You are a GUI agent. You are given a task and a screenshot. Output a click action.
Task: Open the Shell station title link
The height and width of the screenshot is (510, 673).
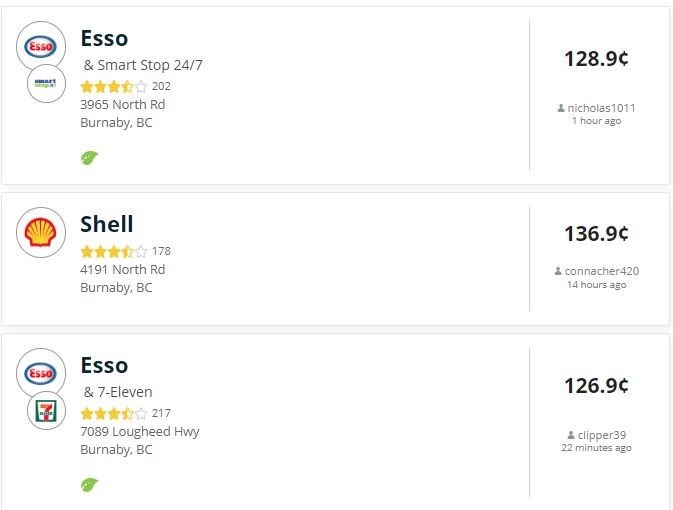106,224
